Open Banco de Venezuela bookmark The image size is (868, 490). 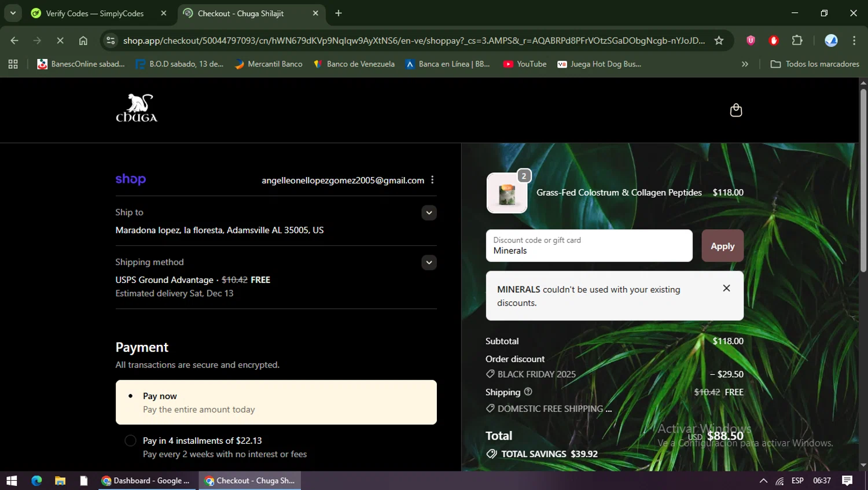coord(354,64)
